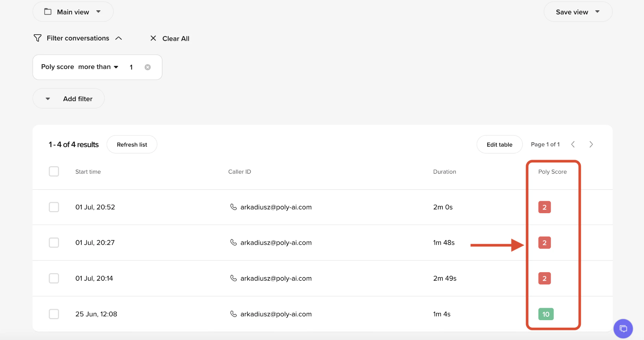Click the phone icon in the 25 Jun row
Screen dimensions: 644x340
(x=234, y=314)
